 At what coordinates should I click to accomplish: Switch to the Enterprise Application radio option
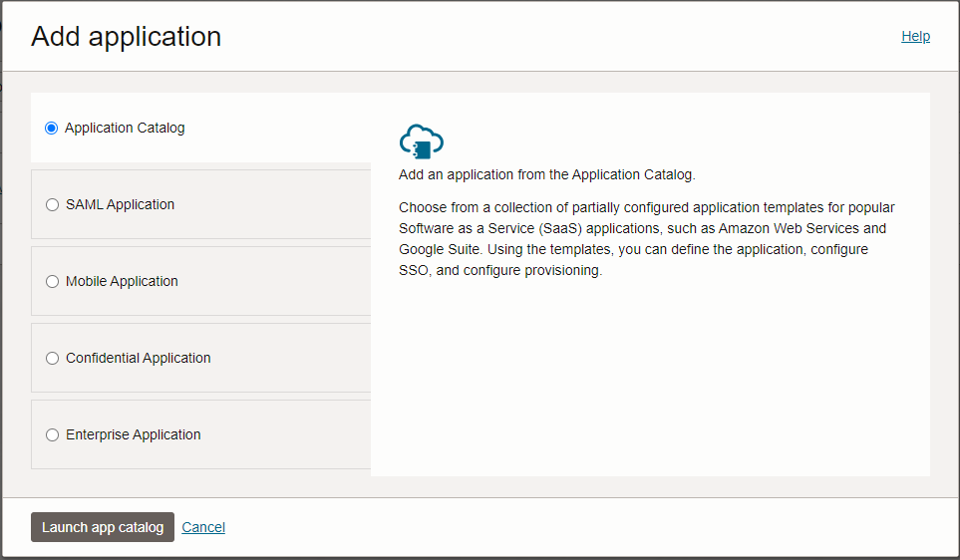pyautogui.click(x=53, y=434)
